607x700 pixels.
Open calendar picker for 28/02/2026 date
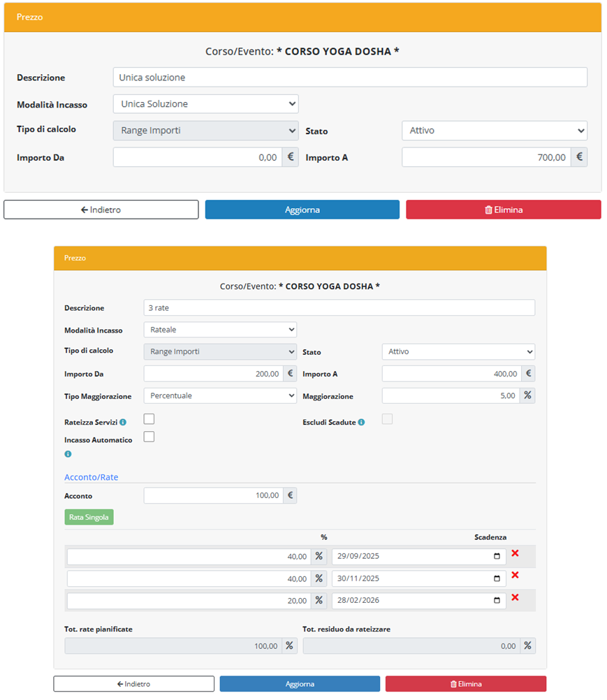click(497, 601)
